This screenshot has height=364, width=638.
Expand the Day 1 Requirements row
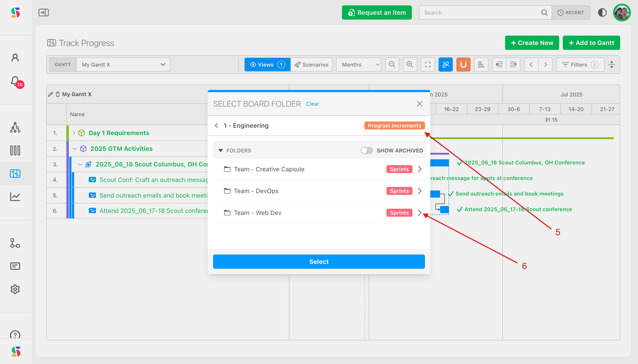coord(74,133)
